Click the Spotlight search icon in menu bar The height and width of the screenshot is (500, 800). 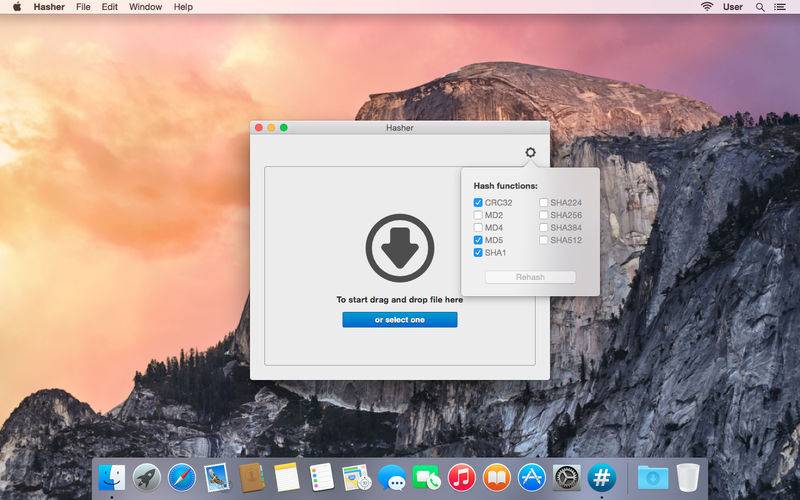pyautogui.click(x=760, y=7)
